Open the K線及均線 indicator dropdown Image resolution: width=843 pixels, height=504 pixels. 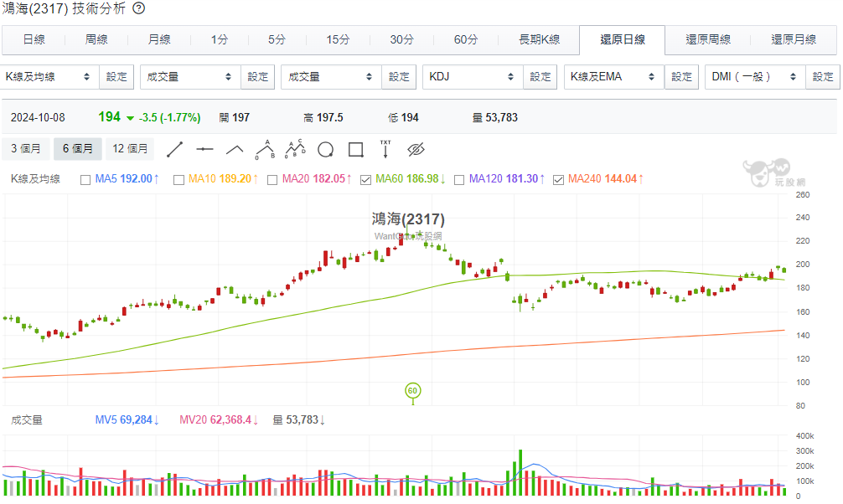(x=49, y=77)
